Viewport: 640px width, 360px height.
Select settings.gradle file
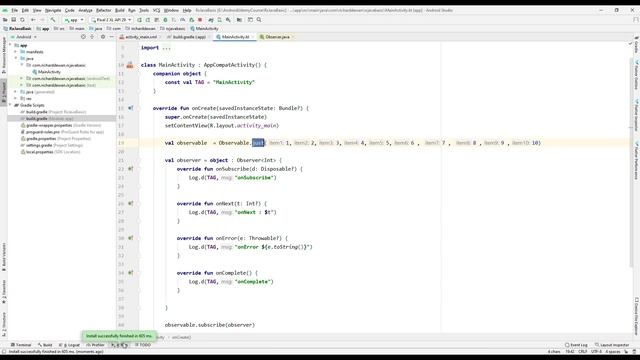point(51,145)
